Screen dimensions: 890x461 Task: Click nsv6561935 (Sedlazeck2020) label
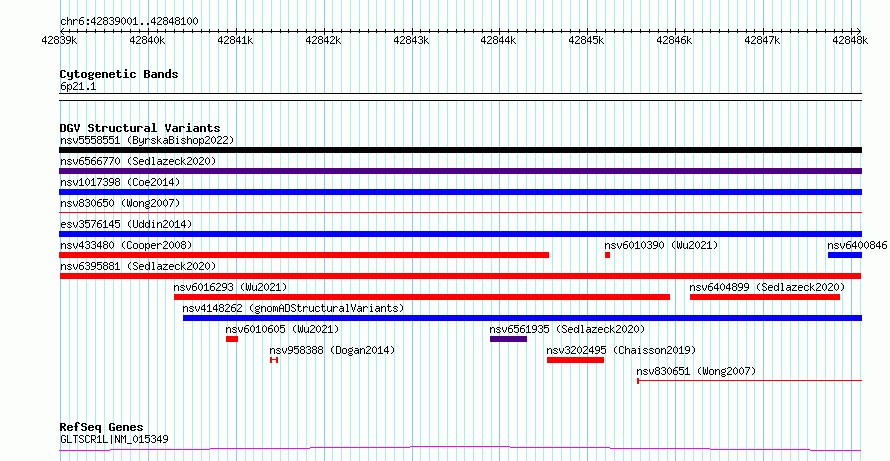(x=568, y=329)
